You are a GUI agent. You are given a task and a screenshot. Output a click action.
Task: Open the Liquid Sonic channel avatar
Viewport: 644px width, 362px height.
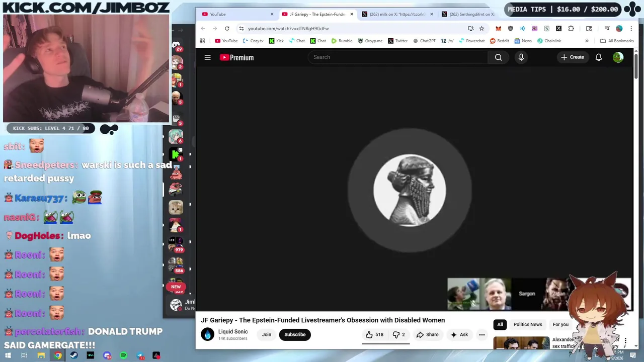tap(207, 335)
